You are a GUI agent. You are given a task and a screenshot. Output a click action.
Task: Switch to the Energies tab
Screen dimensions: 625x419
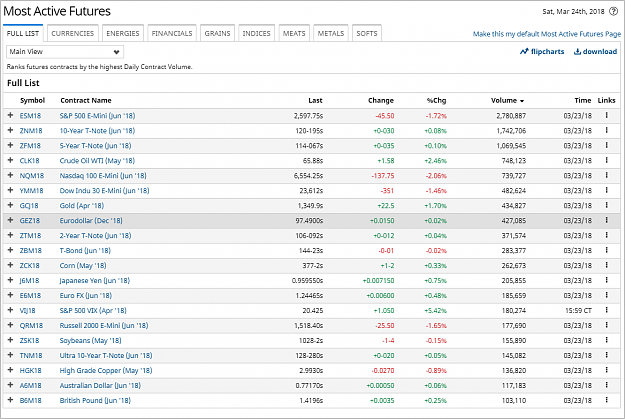click(x=123, y=33)
